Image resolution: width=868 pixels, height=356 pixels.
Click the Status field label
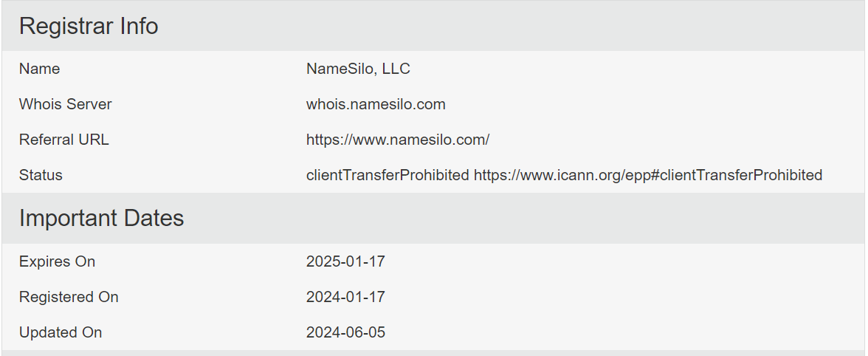[x=41, y=175]
